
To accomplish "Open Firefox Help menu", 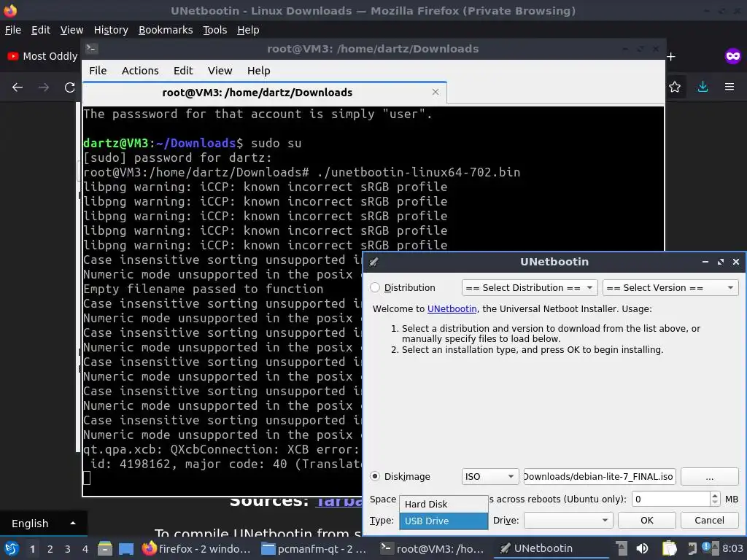I will pyautogui.click(x=248, y=30).
